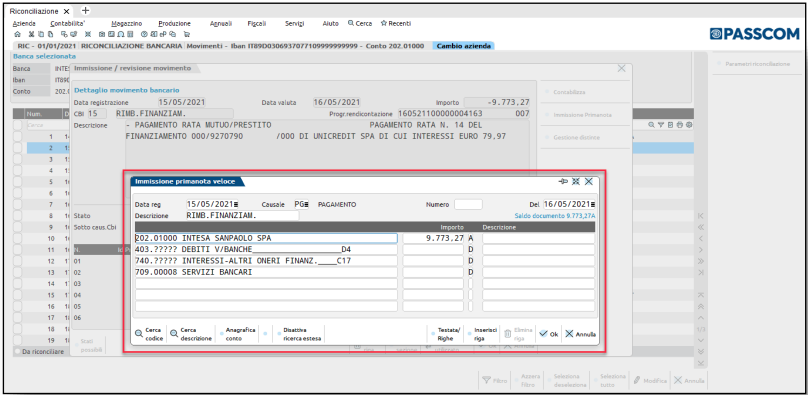Viewport: 808px width, 395px height.
Task: Click the Inserisci riga button
Action: 483,334
